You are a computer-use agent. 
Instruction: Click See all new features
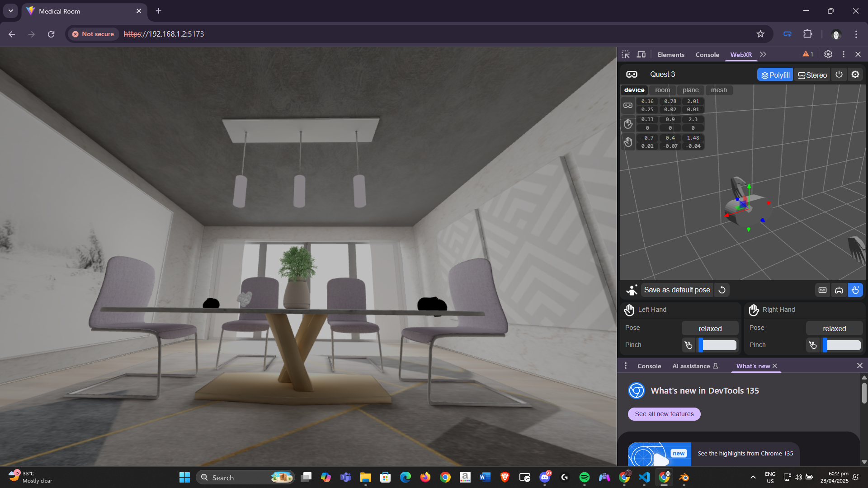tap(664, 414)
